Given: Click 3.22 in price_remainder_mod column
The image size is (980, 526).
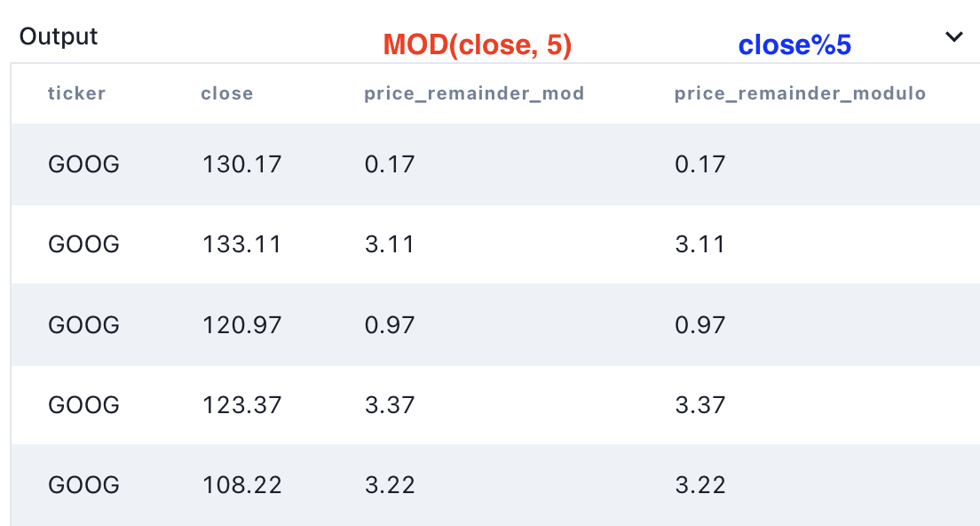Looking at the screenshot, I should [389, 485].
